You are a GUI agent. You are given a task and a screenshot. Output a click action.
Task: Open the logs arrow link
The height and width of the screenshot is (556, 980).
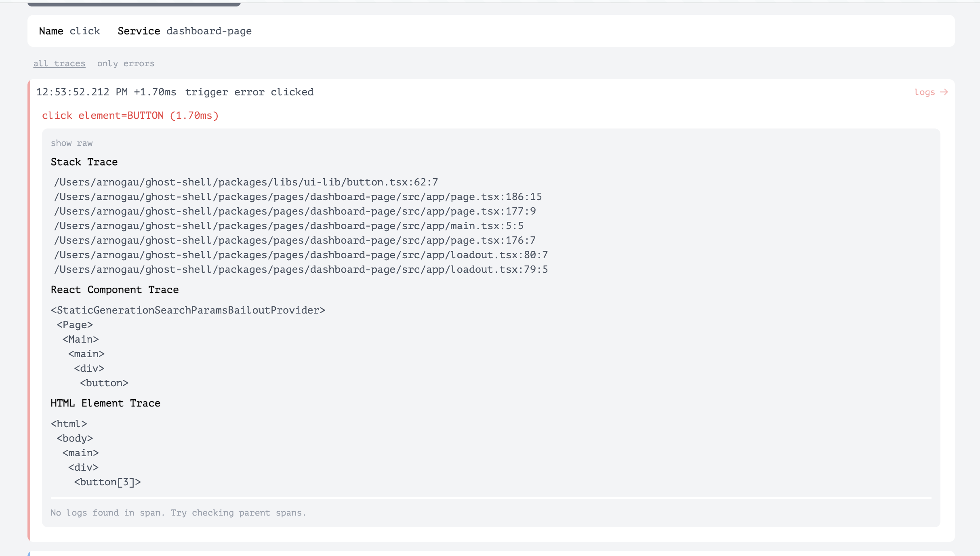pyautogui.click(x=931, y=92)
